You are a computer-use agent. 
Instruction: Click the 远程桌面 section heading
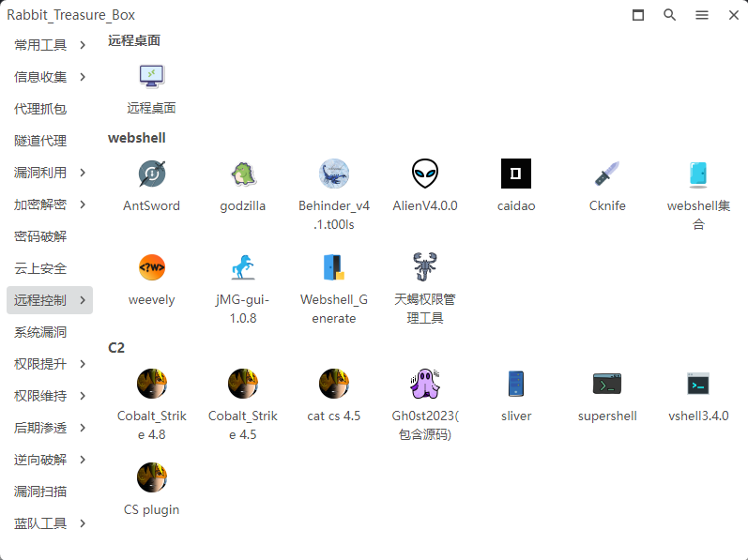tap(134, 40)
